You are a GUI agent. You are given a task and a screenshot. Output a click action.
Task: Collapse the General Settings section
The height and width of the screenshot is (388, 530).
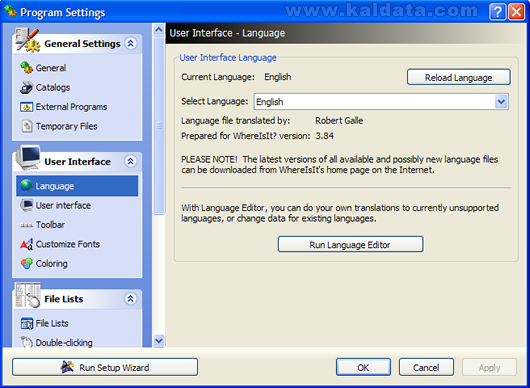click(130, 43)
